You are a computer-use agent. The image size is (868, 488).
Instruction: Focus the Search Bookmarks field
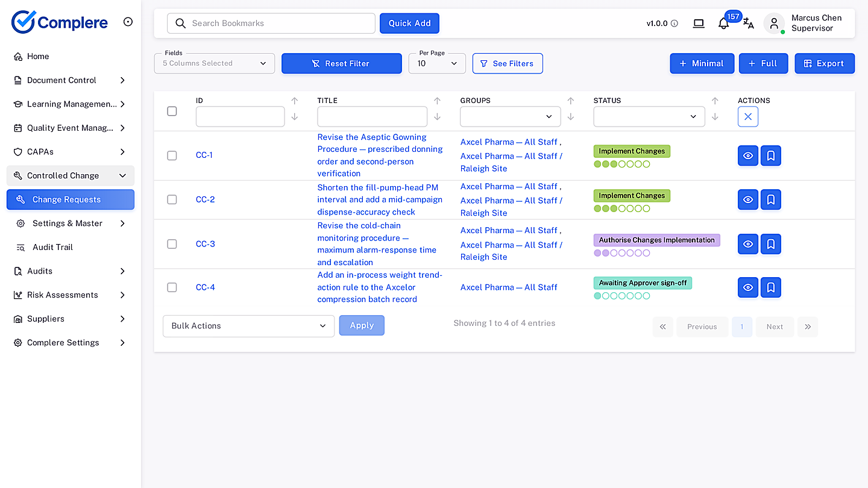click(x=271, y=23)
